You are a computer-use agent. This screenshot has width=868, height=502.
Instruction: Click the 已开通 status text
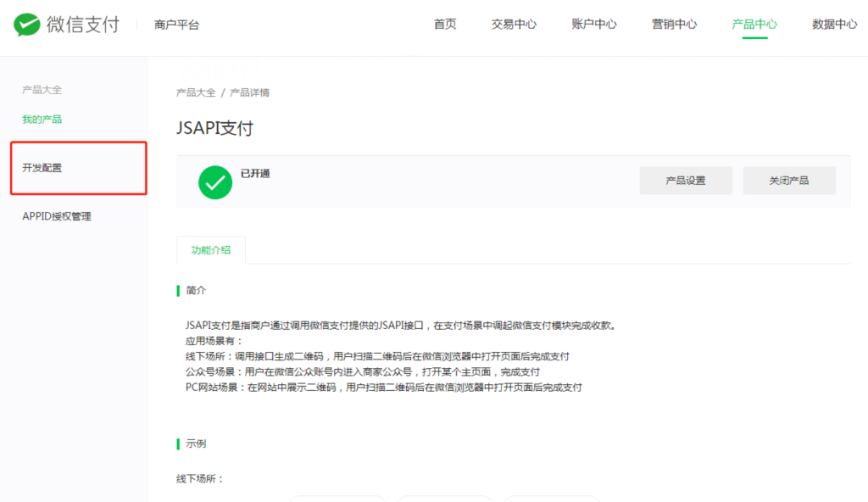pyautogui.click(x=255, y=174)
